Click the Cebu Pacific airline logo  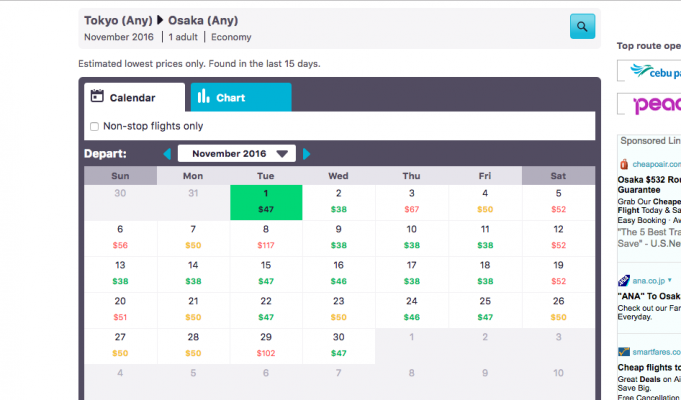click(x=648, y=72)
